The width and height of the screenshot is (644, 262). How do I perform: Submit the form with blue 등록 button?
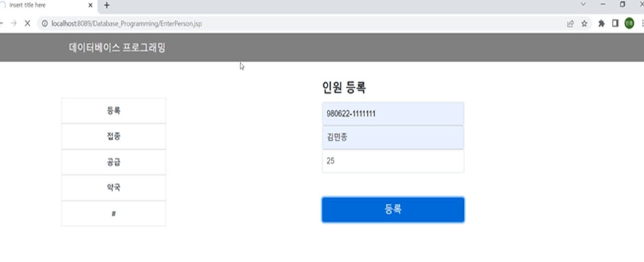point(393,209)
